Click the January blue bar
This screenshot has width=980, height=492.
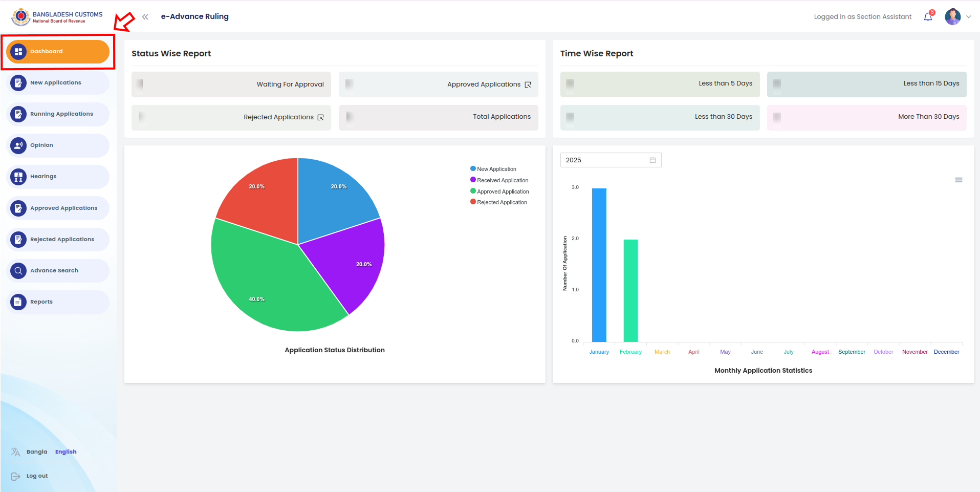click(599, 265)
